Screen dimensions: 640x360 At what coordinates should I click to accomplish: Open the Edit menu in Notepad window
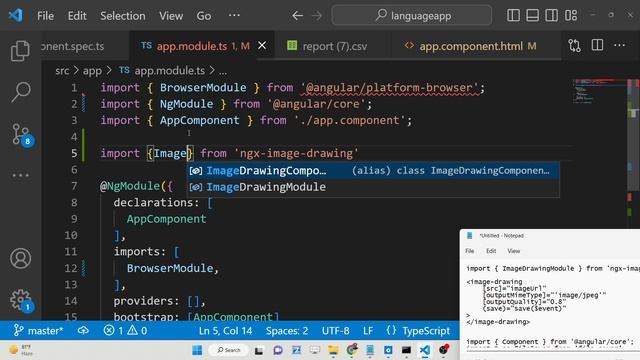click(x=491, y=251)
